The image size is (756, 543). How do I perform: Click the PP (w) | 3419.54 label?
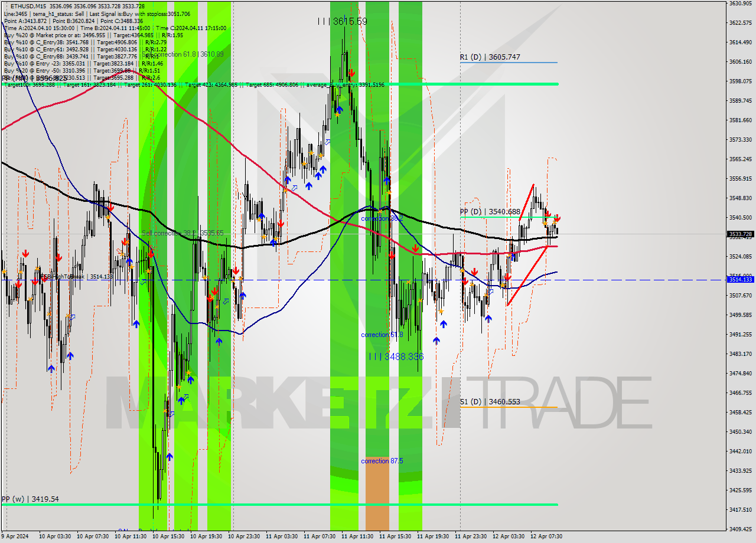[x=30, y=499]
